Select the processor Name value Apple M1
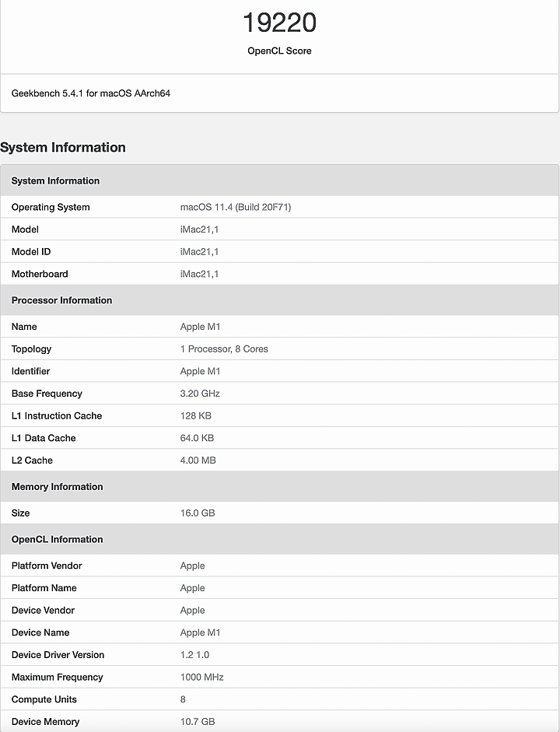560x732 pixels. pyautogui.click(x=200, y=327)
